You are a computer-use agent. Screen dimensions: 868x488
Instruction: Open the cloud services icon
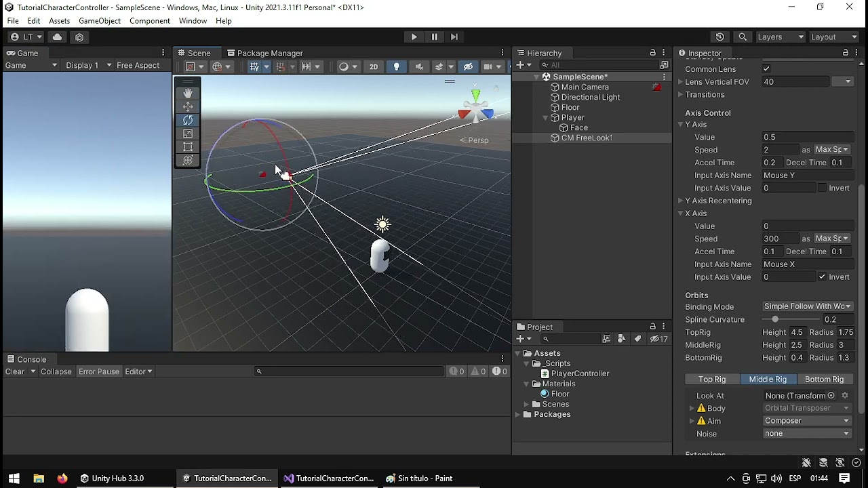(x=57, y=37)
